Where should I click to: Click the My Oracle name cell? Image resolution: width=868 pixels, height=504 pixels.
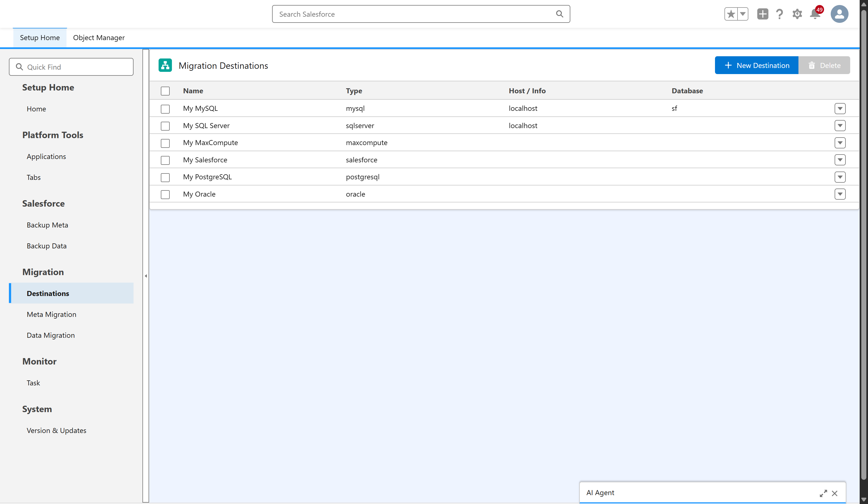click(x=199, y=194)
